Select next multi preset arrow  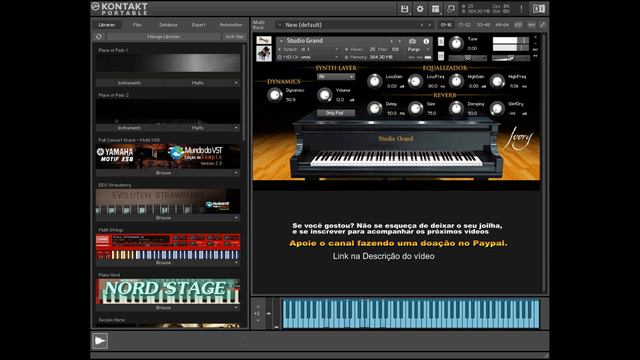429,25
